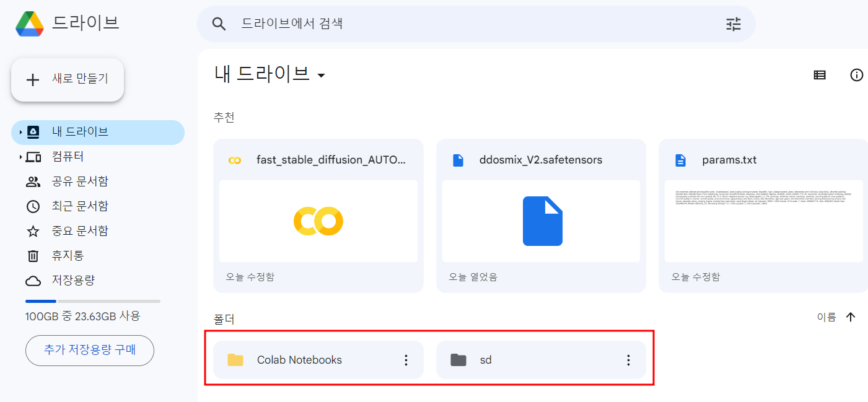Expand the 내 드라이브 tree arrow
This screenshot has width=868, height=402.
pos(20,132)
